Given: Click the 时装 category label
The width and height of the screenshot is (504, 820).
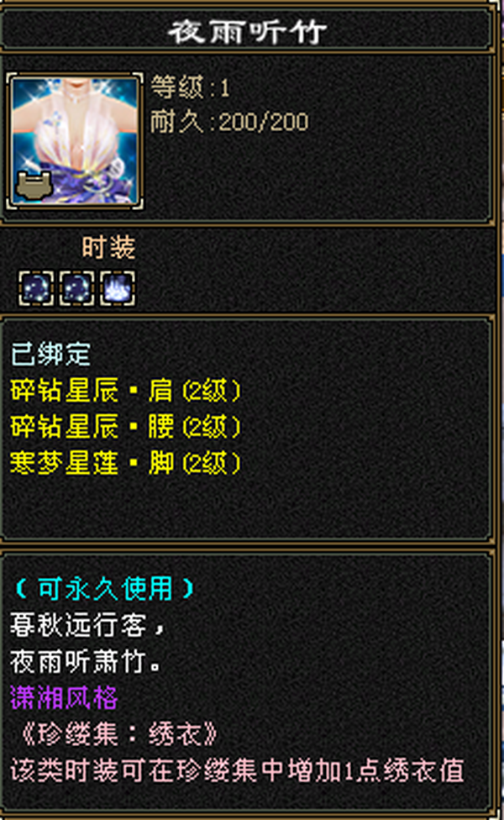Looking at the screenshot, I should tap(108, 247).
